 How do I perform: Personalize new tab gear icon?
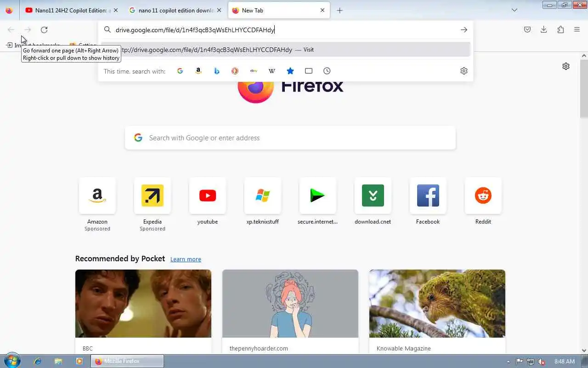click(566, 66)
